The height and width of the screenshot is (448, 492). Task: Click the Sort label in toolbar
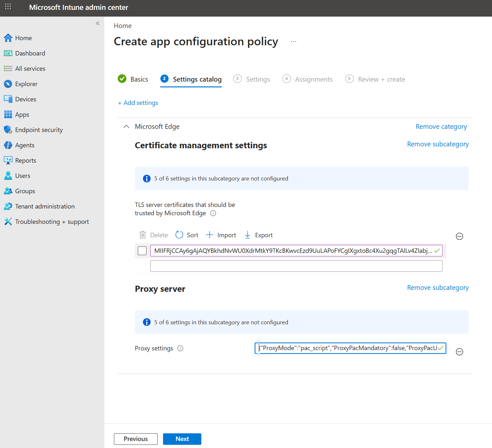(x=192, y=235)
